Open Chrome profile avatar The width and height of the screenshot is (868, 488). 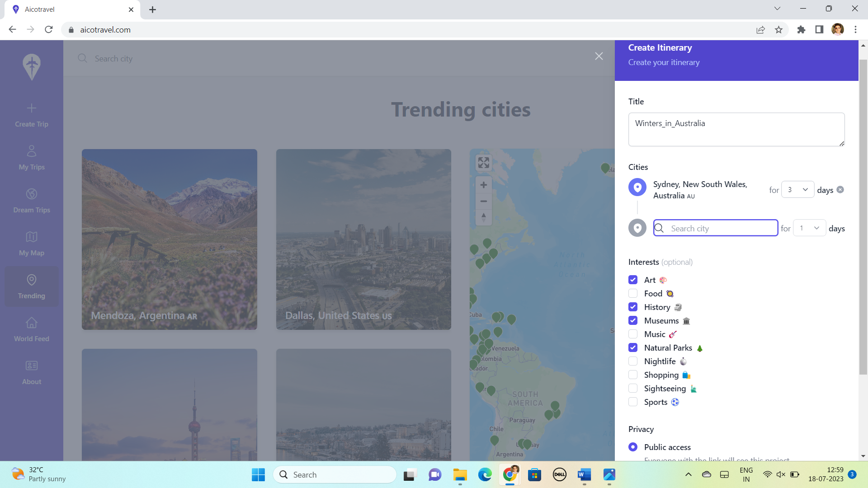837,29
